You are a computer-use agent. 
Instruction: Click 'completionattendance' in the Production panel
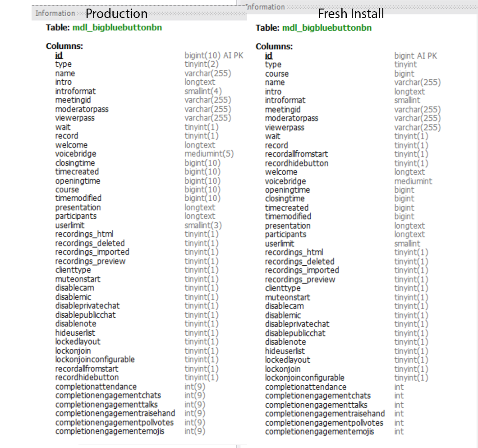(x=96, y=387)
